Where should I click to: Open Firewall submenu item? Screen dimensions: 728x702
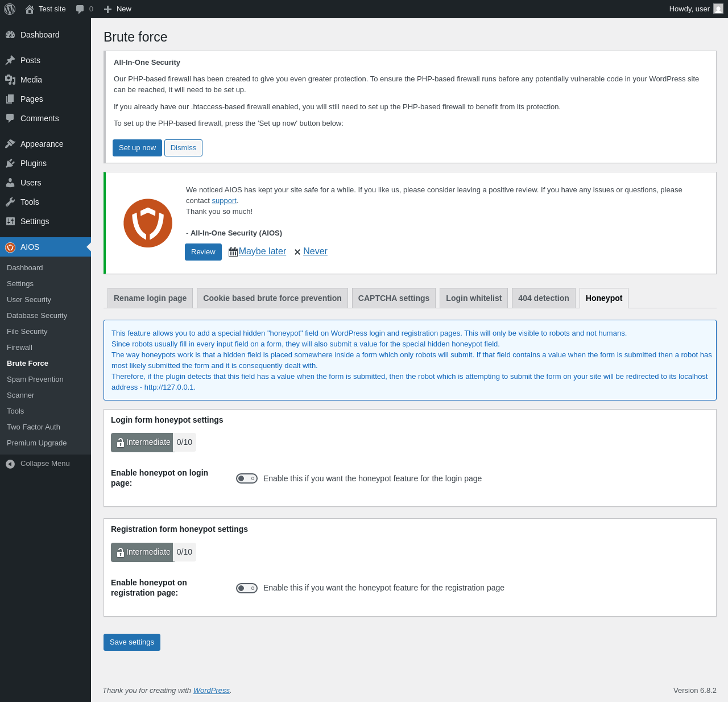point(45,348)
